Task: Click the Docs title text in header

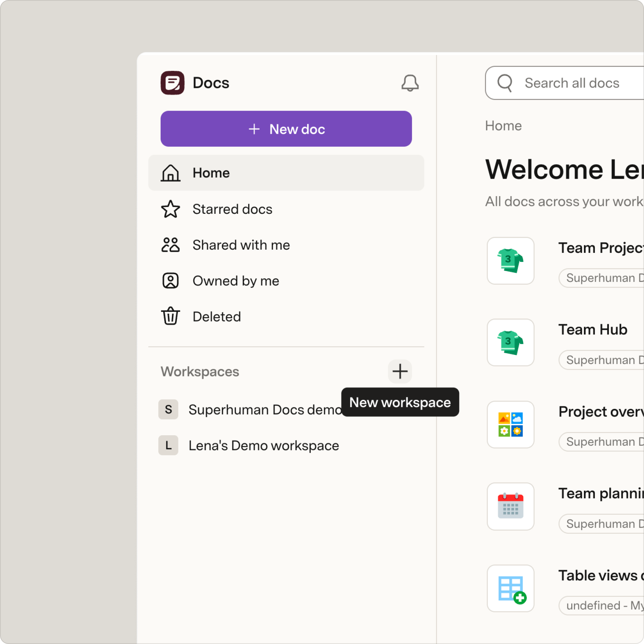Action: (211, 83)
